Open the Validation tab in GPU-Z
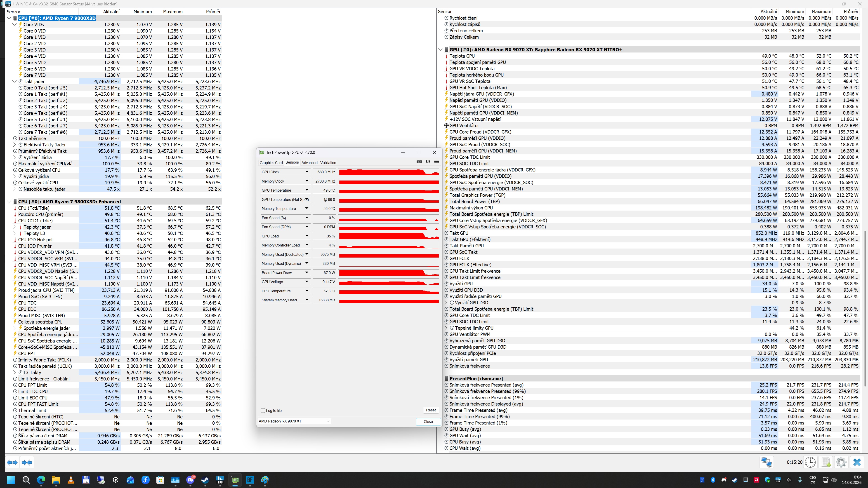This screenshot has width=868, height=488. point(328,163)
